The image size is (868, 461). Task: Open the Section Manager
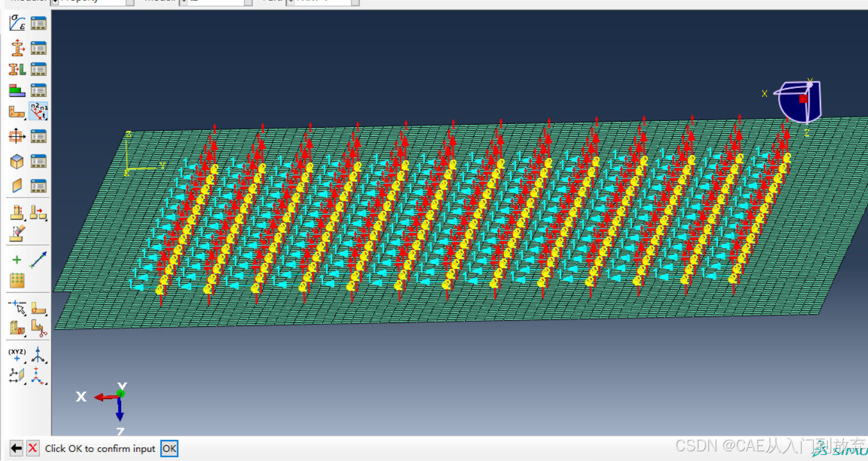coord(39,48)
